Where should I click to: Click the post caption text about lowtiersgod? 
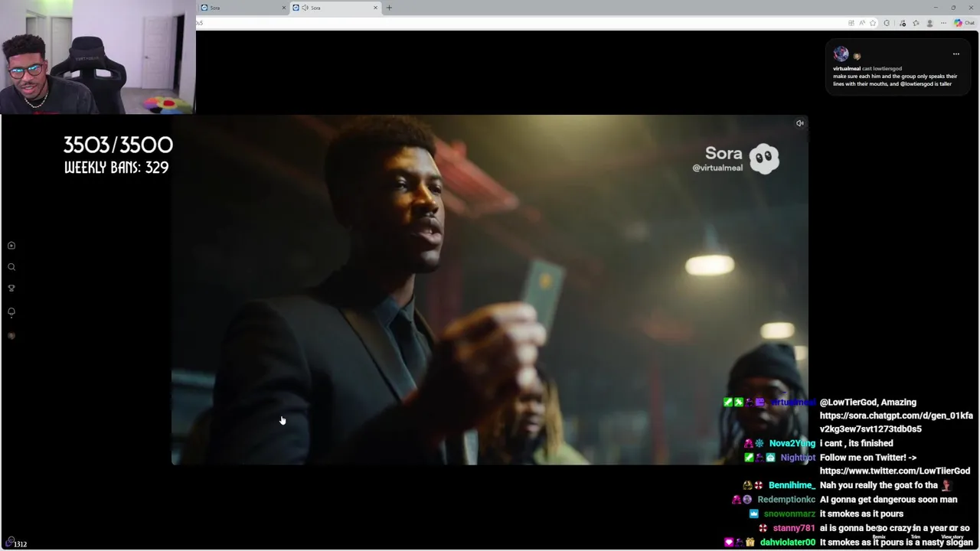point(895,80)
